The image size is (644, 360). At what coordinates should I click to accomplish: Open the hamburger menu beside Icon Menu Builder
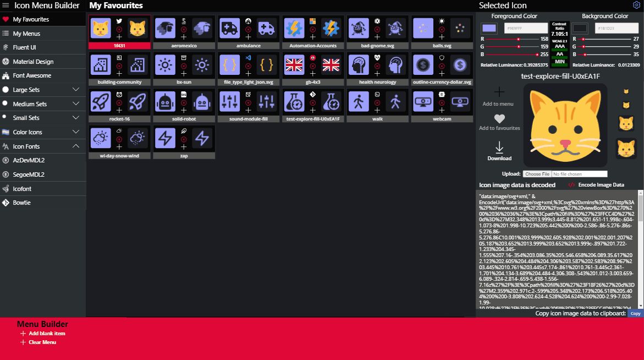point(5,6)
